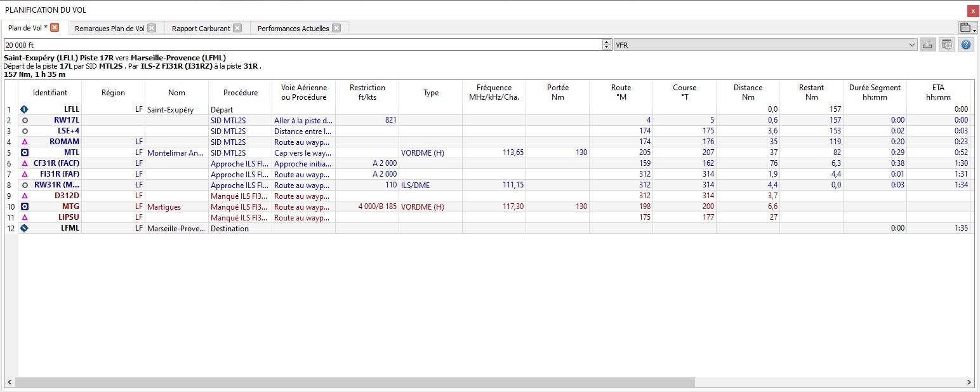The image size is (980, 392).
Task: Open the blue question mark help
Action: (x=966, y=44)
